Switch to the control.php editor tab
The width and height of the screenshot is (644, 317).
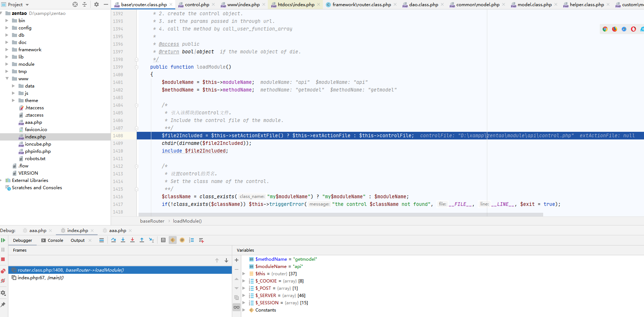(197, 5)
